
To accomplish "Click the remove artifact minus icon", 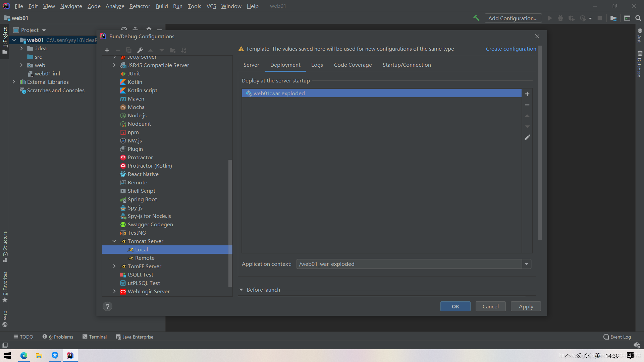I will point(527,105).
